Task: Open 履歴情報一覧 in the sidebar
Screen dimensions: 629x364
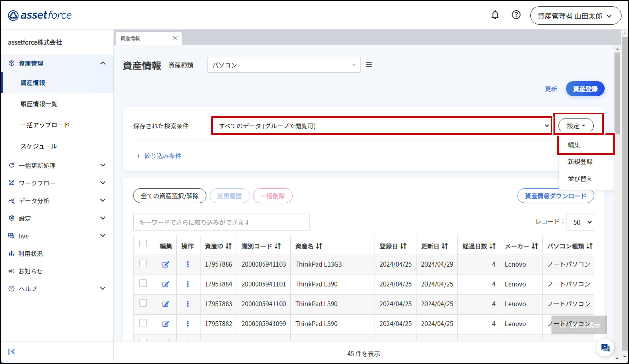Action: coord(39,104)
